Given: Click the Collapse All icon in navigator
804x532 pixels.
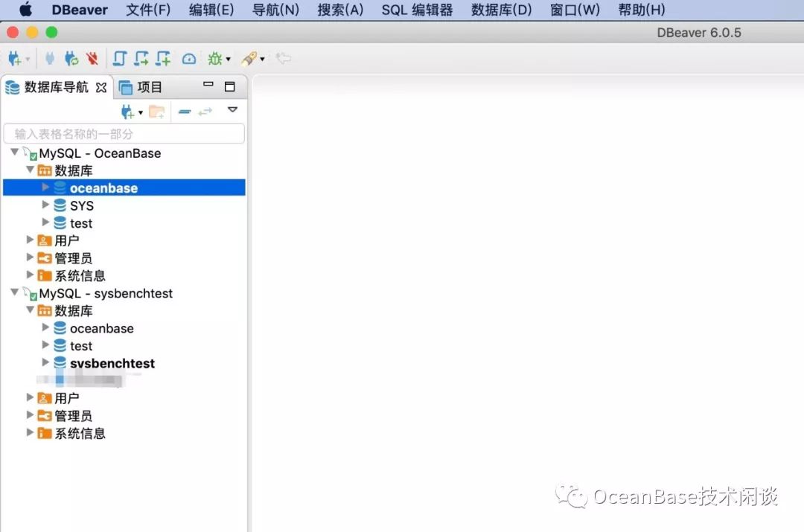Looking at the screenshot, I should 185,111.
